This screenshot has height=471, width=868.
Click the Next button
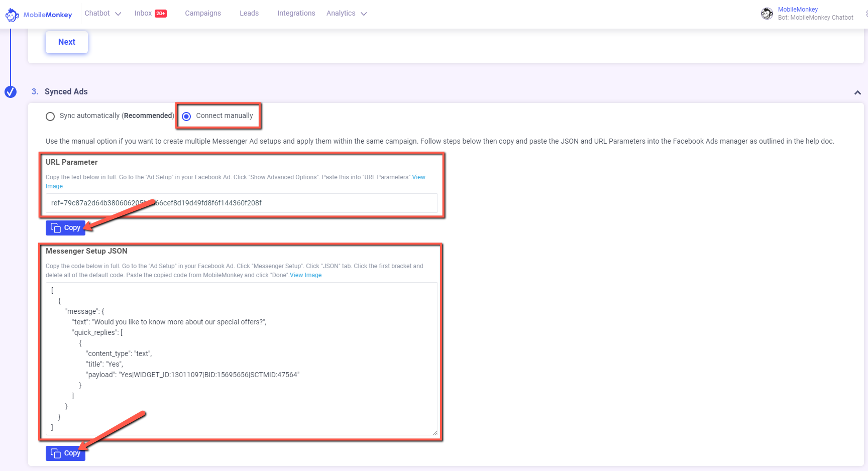point(66,42)
